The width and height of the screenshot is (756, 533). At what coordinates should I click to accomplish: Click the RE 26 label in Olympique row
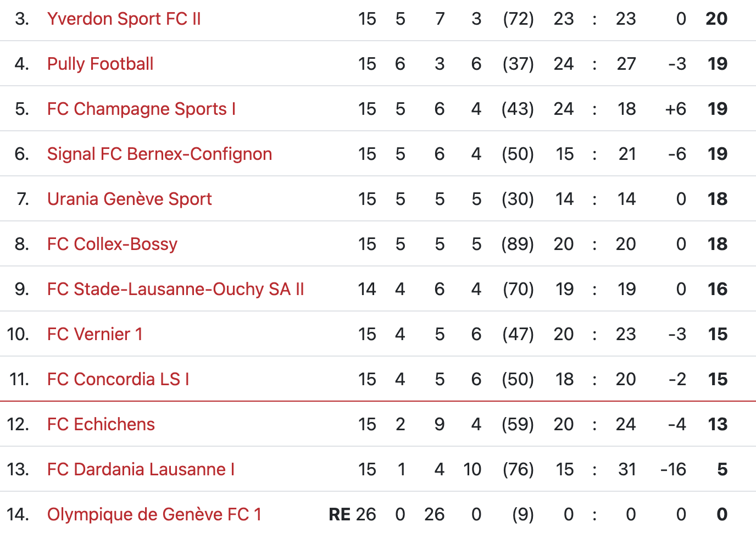[x=352, y=515]
